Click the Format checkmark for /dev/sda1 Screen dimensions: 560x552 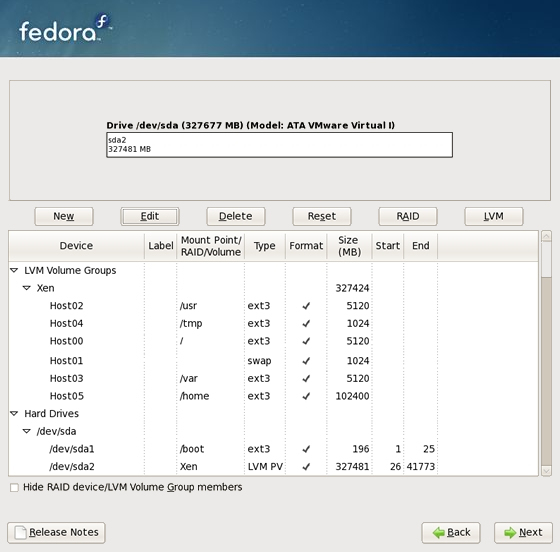point(306,449)
